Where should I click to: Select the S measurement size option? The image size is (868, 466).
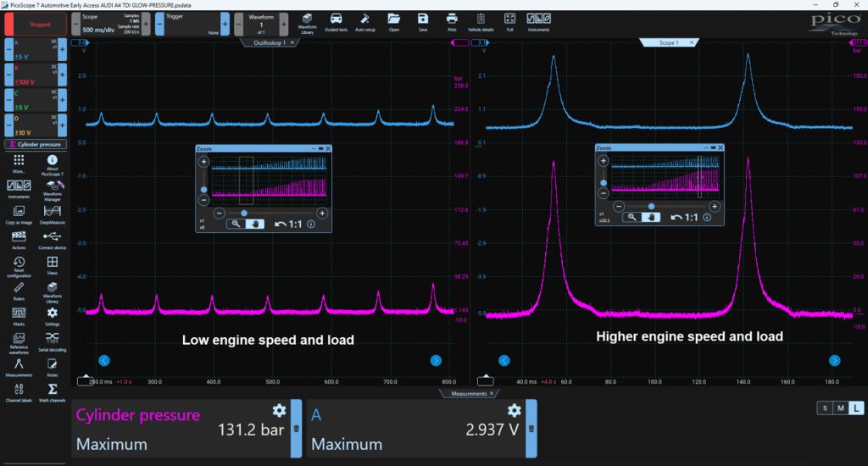(825, 408)
